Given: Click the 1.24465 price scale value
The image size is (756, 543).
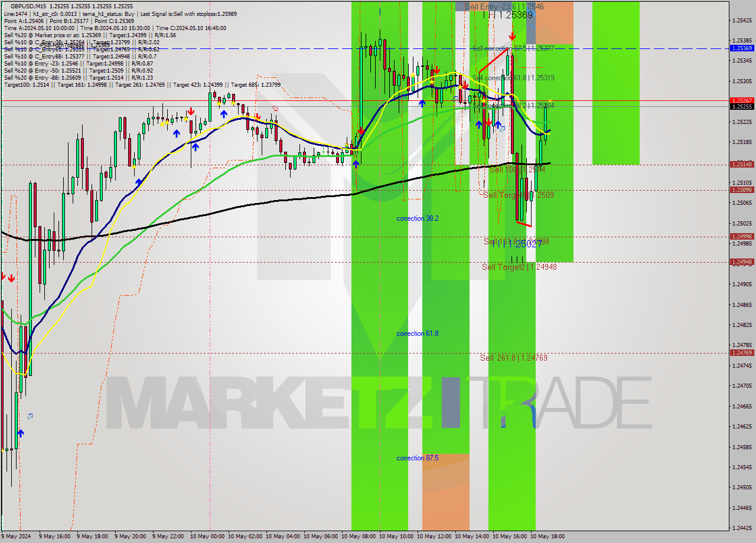Looking at the screenshot, I should 742,508.
